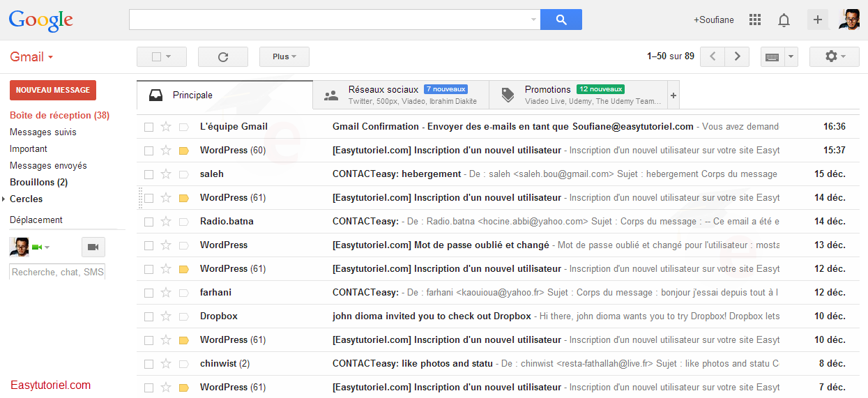Star the saleh message

point(166,174)
